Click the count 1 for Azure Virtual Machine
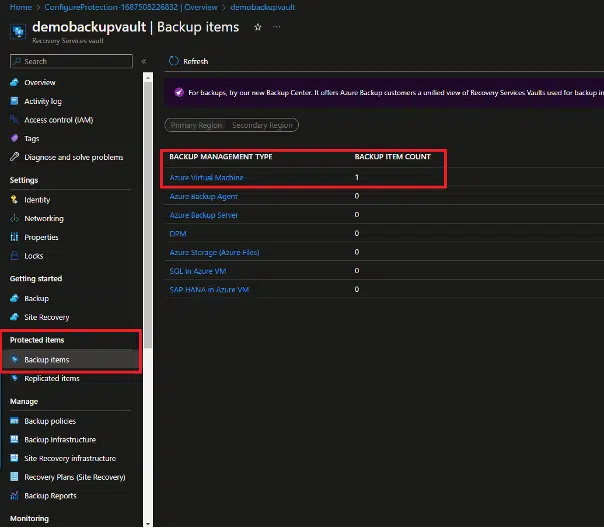The width and height of the screenshot is (604, 528). 357,178
